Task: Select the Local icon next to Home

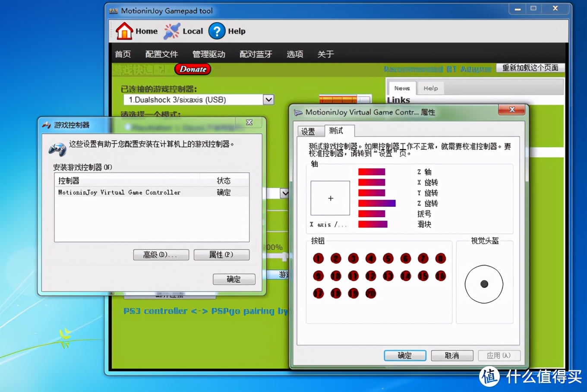Action: (171, 31)
